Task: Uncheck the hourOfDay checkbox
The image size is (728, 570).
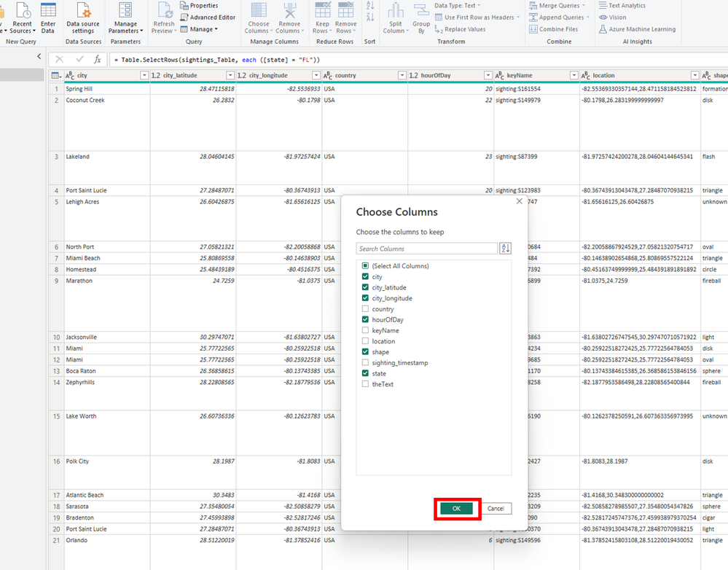Action: pyautogui.click(x=365, y=319)
